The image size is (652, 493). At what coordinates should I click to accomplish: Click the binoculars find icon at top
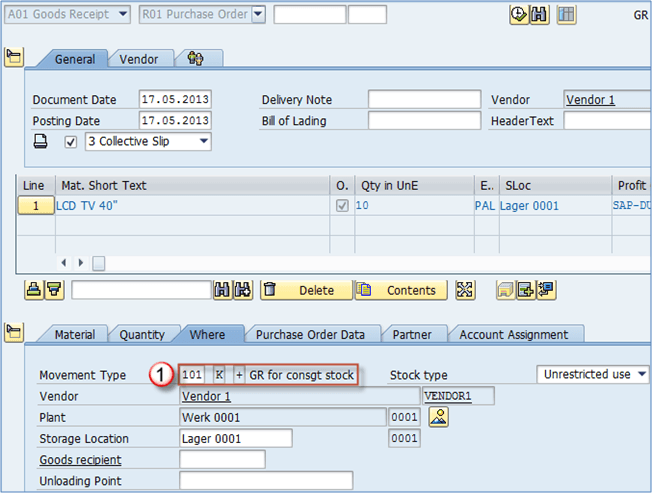539,14
